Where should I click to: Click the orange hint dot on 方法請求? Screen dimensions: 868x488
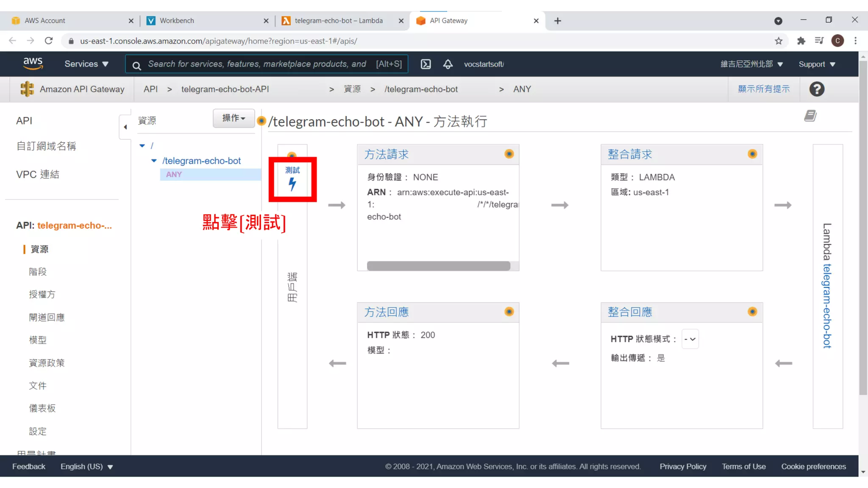pyautogui.click(x=509, y=154)
